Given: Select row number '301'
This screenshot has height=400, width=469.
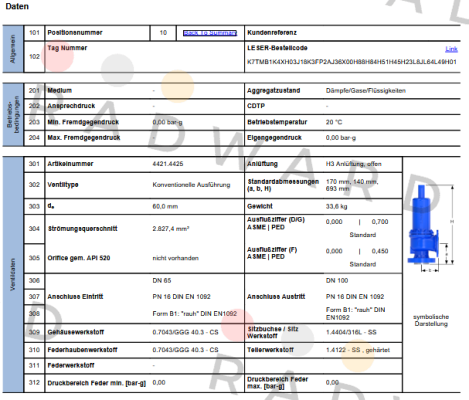Looking at the screenshot, I should (34, 164).
